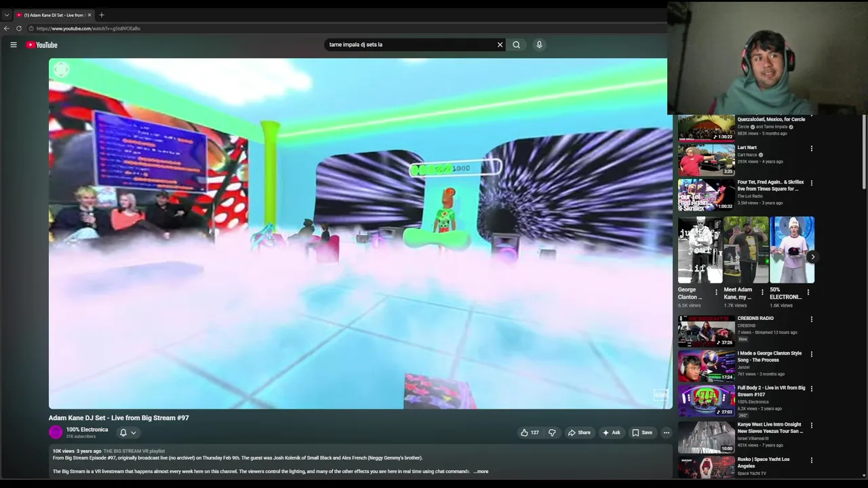Image resolution: width=868 pixels, height=488 pixels.
Task: Open the Cercle channel name under Quetzalcóatl
Action: [x=744, y=127]
